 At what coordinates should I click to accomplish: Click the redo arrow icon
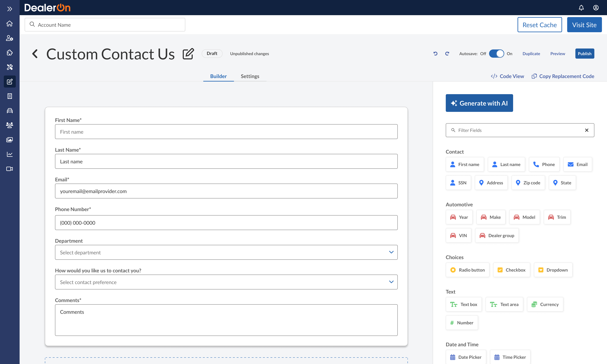447,53
